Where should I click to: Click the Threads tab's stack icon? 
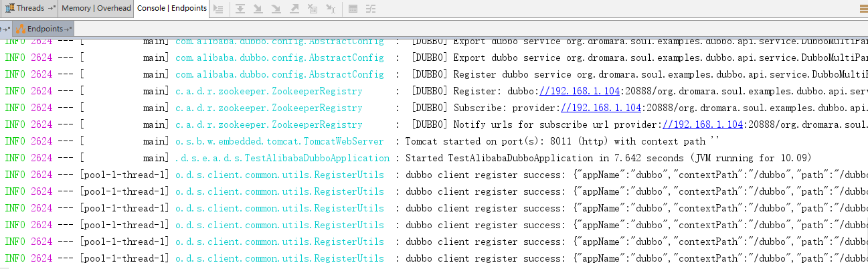point(9,8)
